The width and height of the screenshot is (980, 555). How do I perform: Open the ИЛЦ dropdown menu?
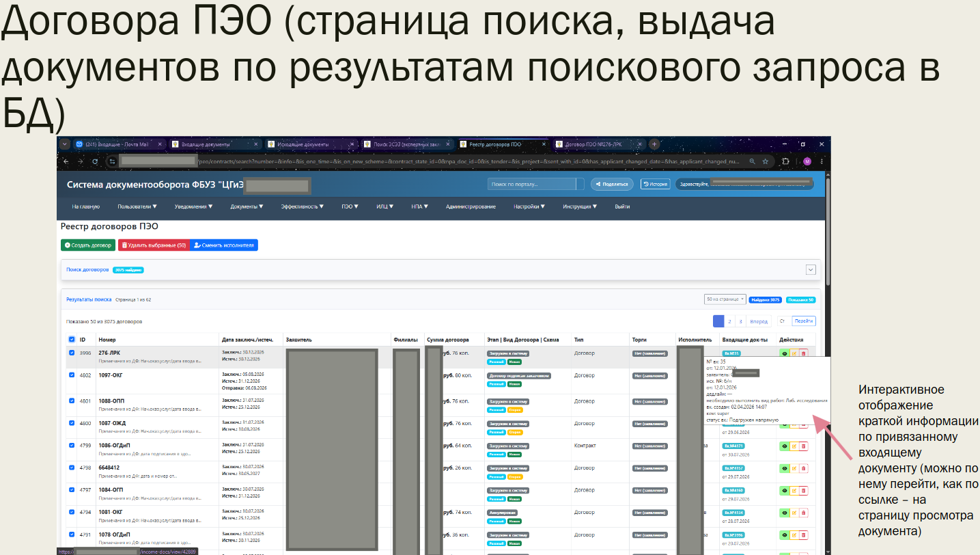point(385,206)
